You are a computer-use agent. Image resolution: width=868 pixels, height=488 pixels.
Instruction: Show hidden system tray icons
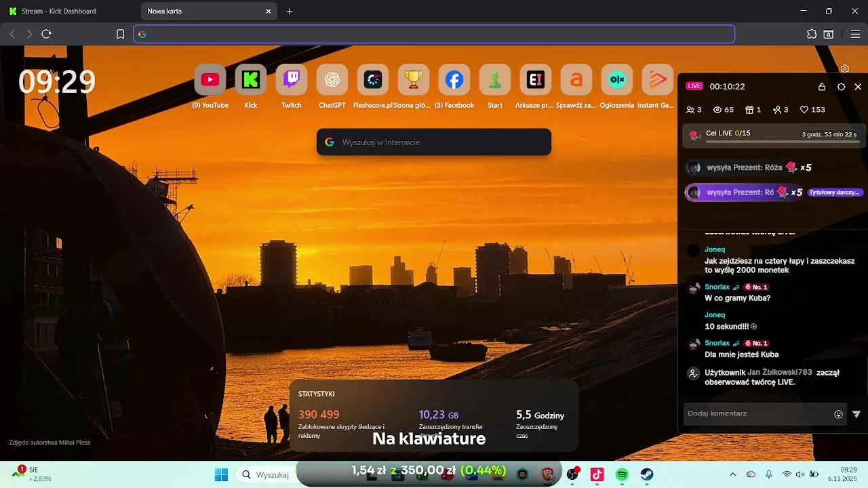pyautogui.click(x=732, y=474)
